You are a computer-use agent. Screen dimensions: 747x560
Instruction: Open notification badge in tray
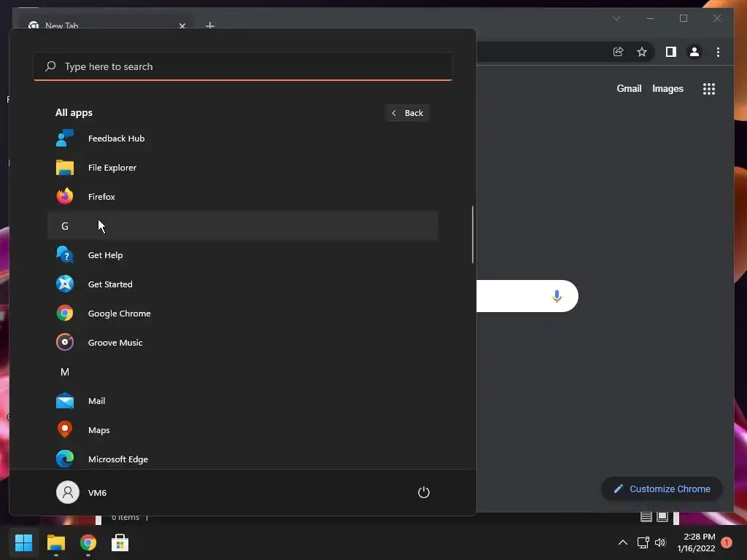[x=727, y=542]
